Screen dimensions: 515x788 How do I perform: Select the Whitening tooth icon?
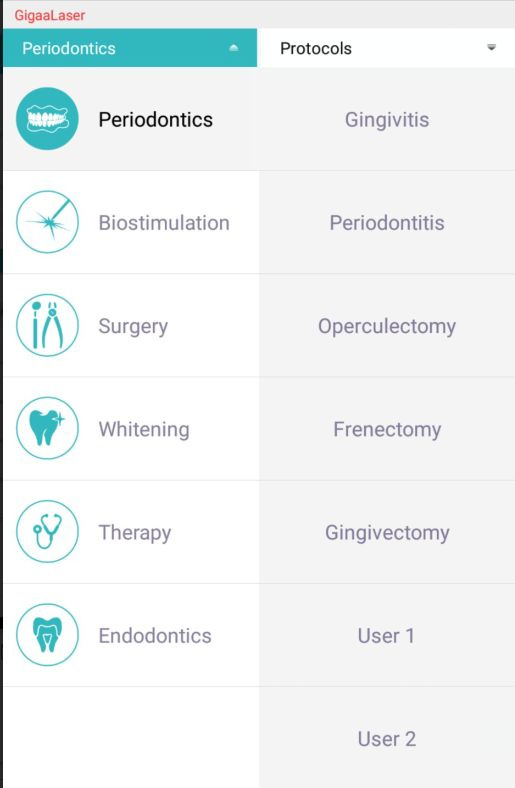coord(47,428)
